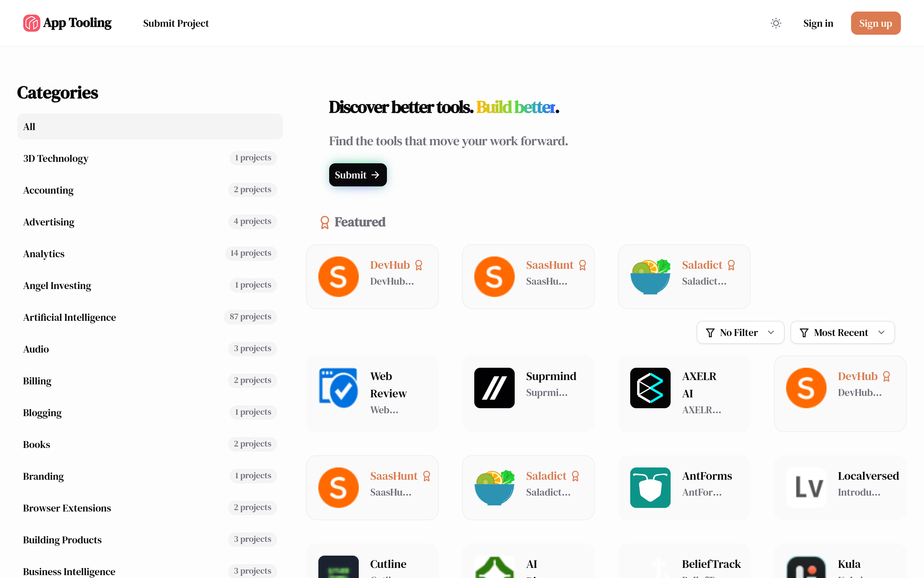Open the Localversed project title
Viewport: 924px width, 578px height.
click(868, 476)
